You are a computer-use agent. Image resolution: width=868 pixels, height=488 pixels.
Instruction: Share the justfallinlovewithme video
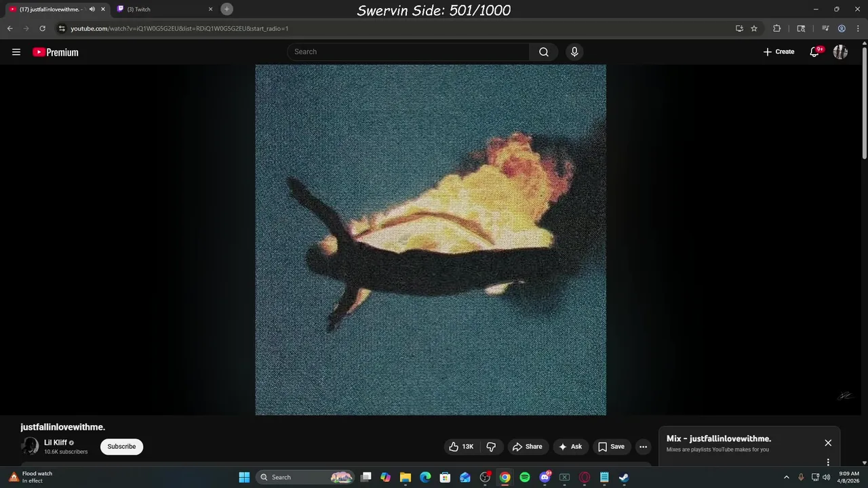pos(528,447)
